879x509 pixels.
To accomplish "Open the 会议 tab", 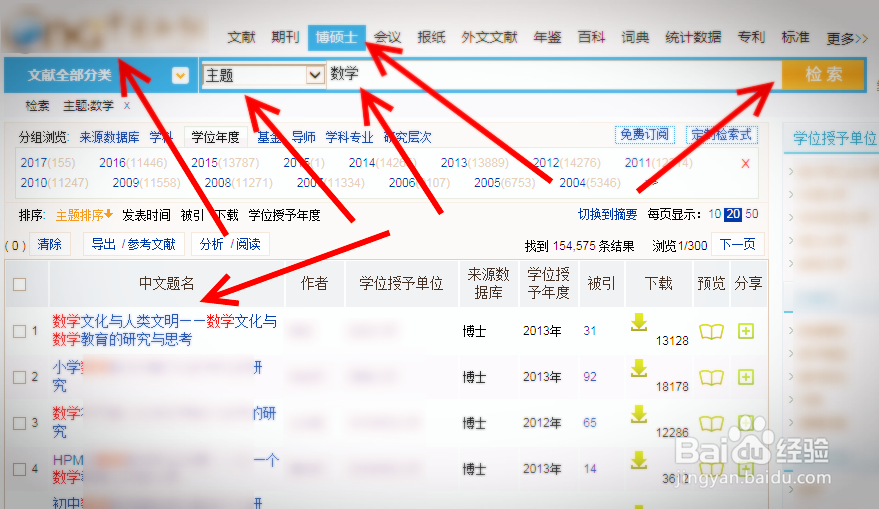I will [387, 37].
